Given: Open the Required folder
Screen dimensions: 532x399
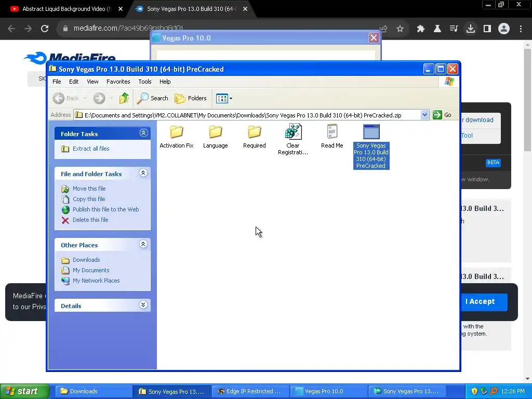Looking at the screenshot, I should coord(255,137).
